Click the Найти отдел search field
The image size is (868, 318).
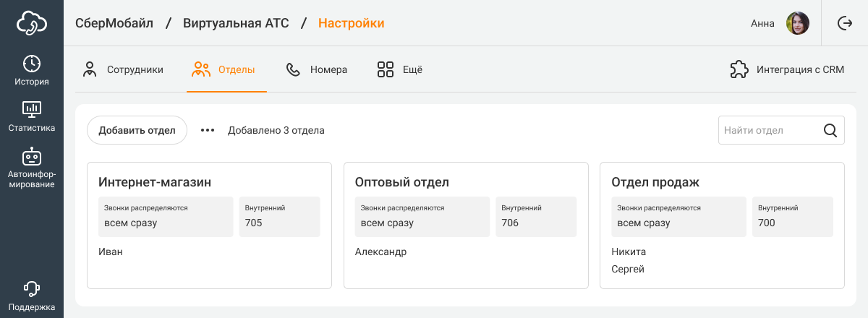[768, 131]
